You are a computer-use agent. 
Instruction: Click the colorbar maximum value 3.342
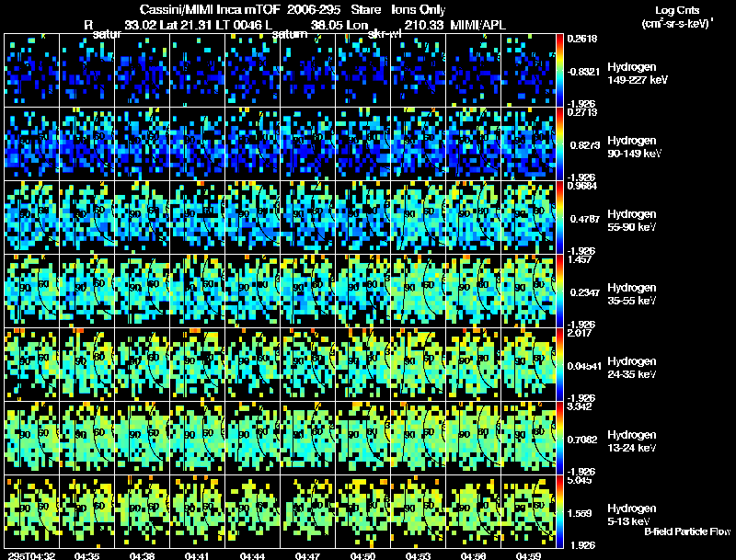580,406
